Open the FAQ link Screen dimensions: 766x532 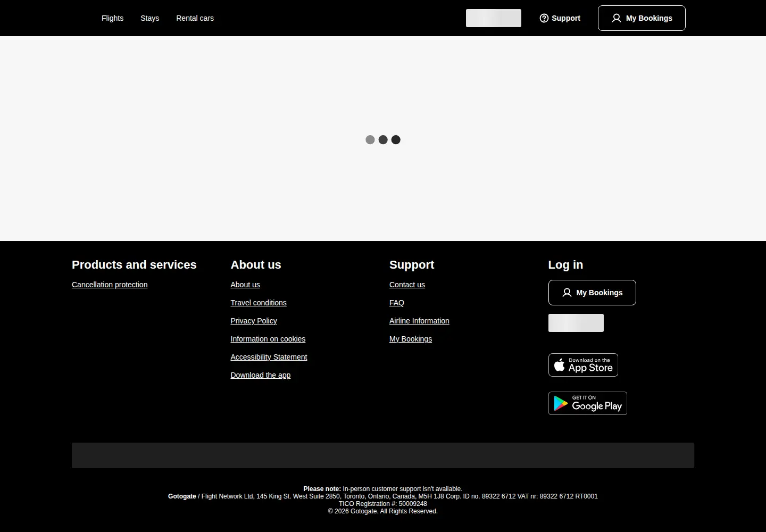(397, 303)
